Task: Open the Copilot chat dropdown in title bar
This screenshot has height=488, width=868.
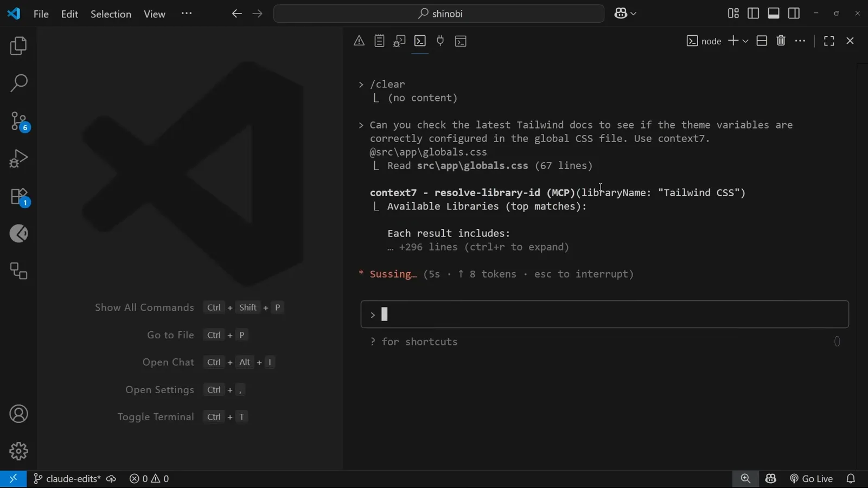Action: (626, 14)
